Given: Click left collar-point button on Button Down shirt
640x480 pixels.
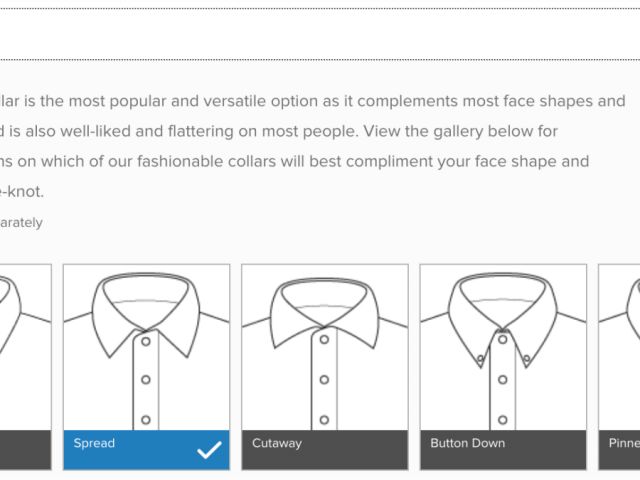Looking at the screenshot, I should [482, 359].
